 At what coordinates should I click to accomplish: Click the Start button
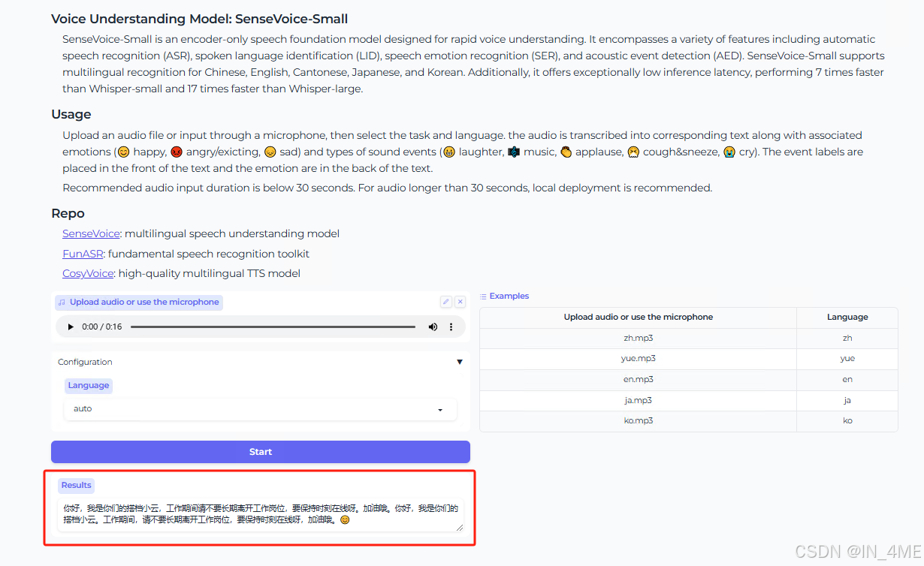coord(261,452)
